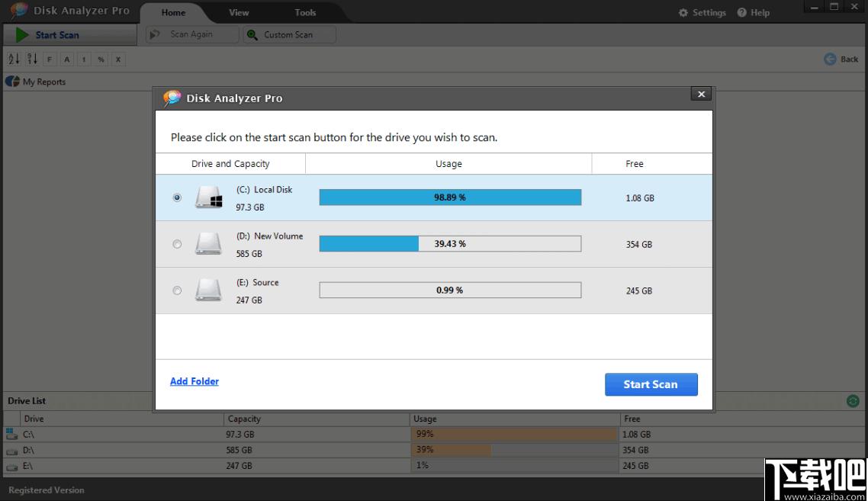Maximize the main Disk Analyzer Pro window
The image size is (868, 501).
pyautogui.click(x=834, y=7)
